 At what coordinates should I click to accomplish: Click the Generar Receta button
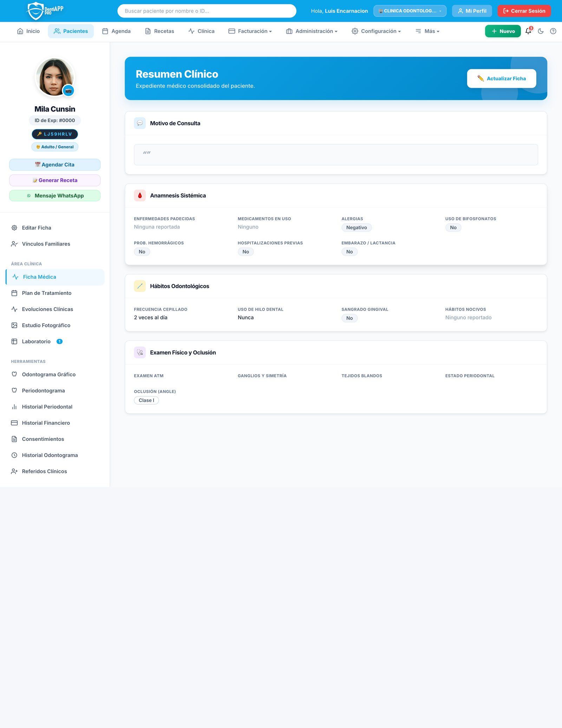(55, 180)
